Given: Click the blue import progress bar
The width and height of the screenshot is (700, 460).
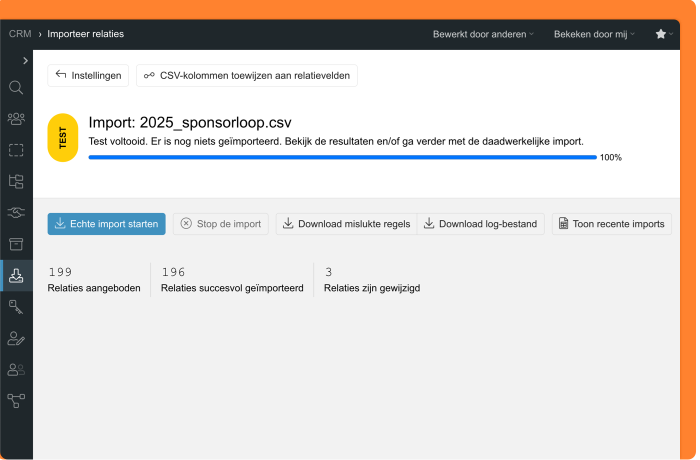Looking at the screenshot, I should coord(342,157).
